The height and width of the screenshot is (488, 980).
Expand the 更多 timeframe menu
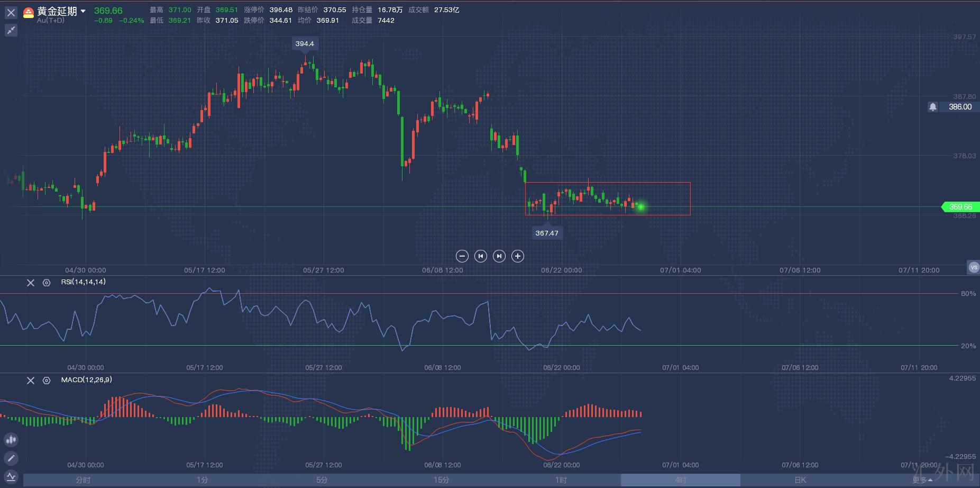(922, 480)
